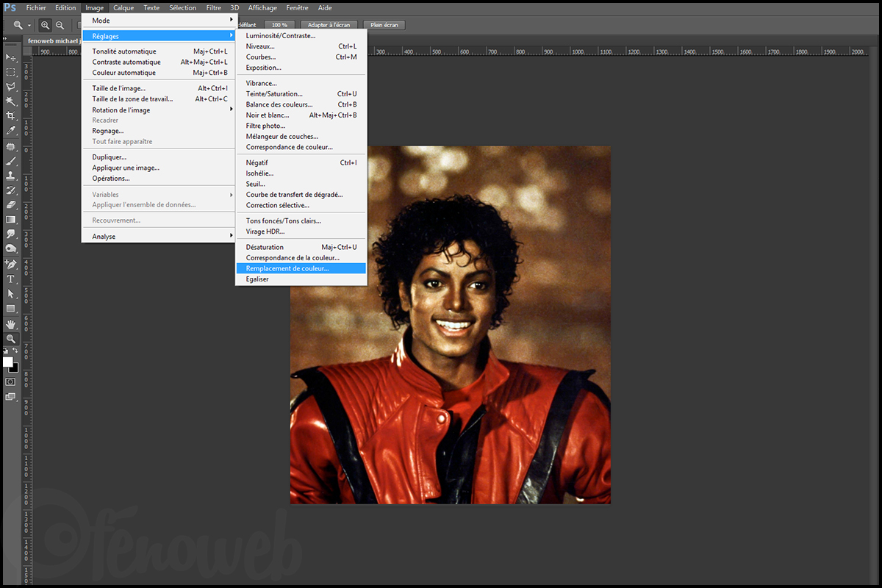Open the Fichier menu
The image size is (882, 588).
(36, 8)
